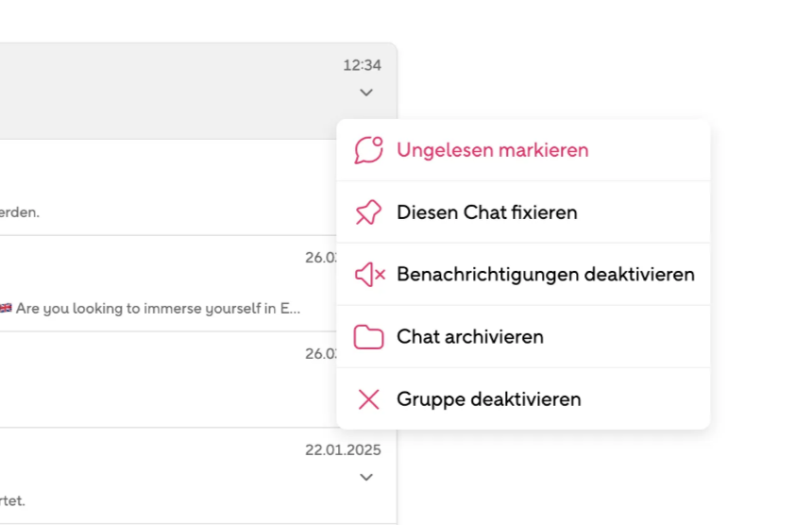
Task: Choose Chat archivieren entry
Action: click(469, 337)
